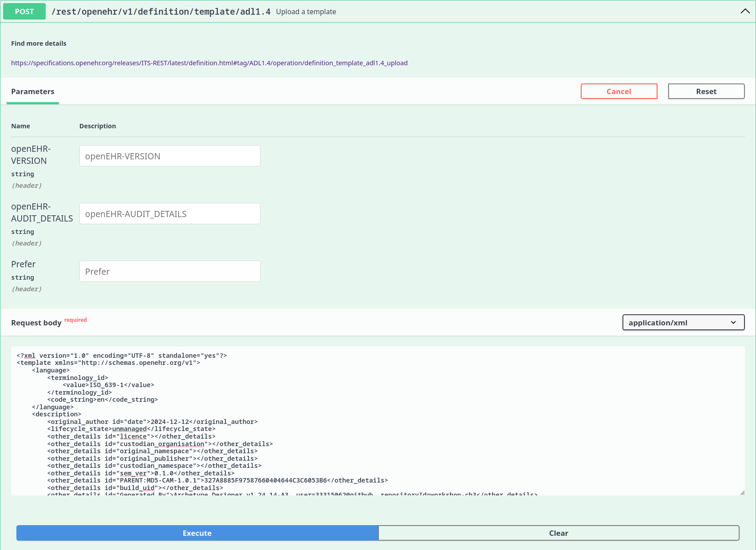Click the sem_ver other_details line in XML

click(141, 473)
